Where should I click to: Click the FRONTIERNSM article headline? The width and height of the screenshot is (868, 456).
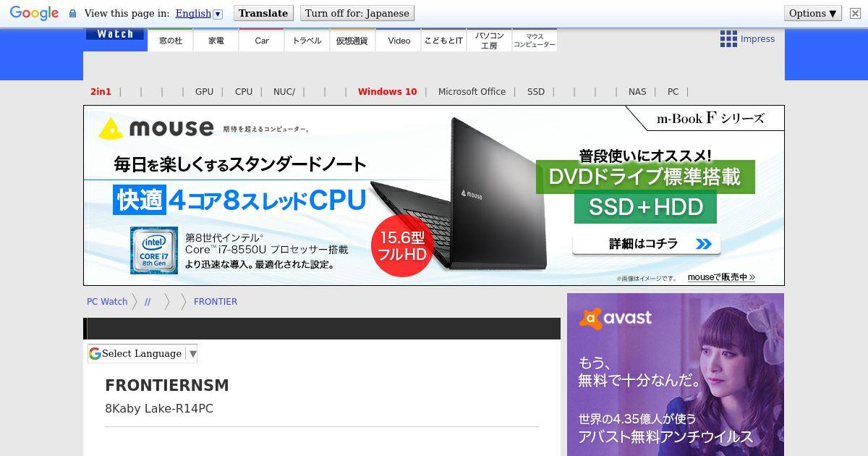click(x=166, y=385)
